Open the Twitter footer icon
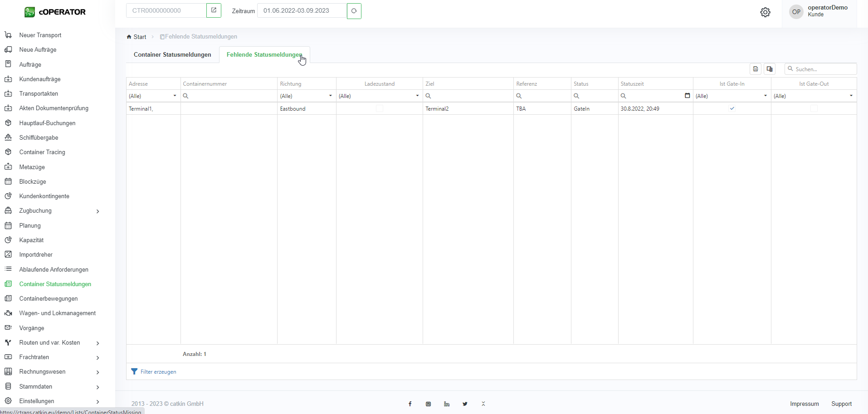The image size is (868, 414). pyautogui.click(x=465, y=404)
